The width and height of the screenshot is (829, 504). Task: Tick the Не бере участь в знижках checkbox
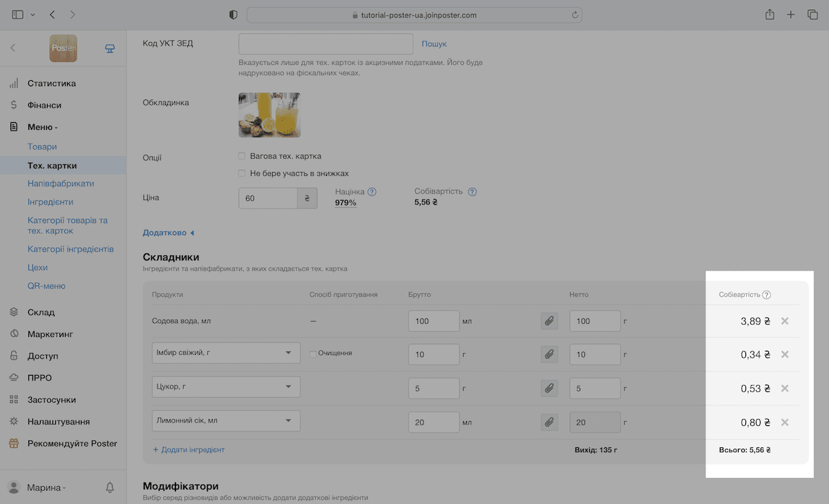(x=242, y=173)
